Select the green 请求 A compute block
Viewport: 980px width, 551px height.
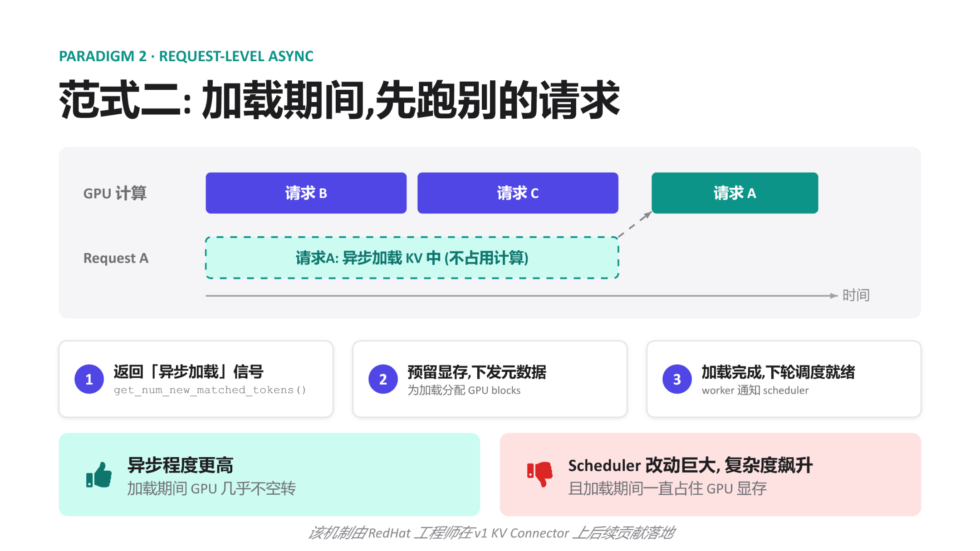735,193
